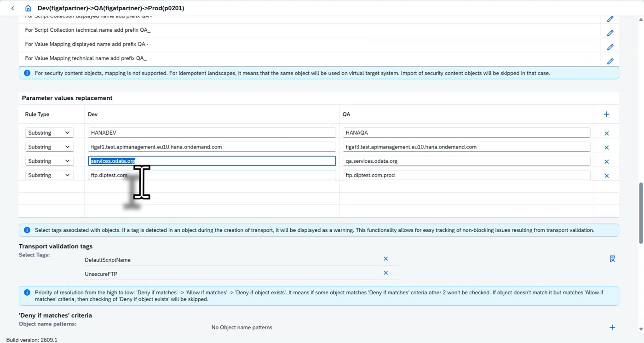The image size is (644, 343).
Task: Click the 'Deny if matches' criteria heading
Action: click(55, 315)
